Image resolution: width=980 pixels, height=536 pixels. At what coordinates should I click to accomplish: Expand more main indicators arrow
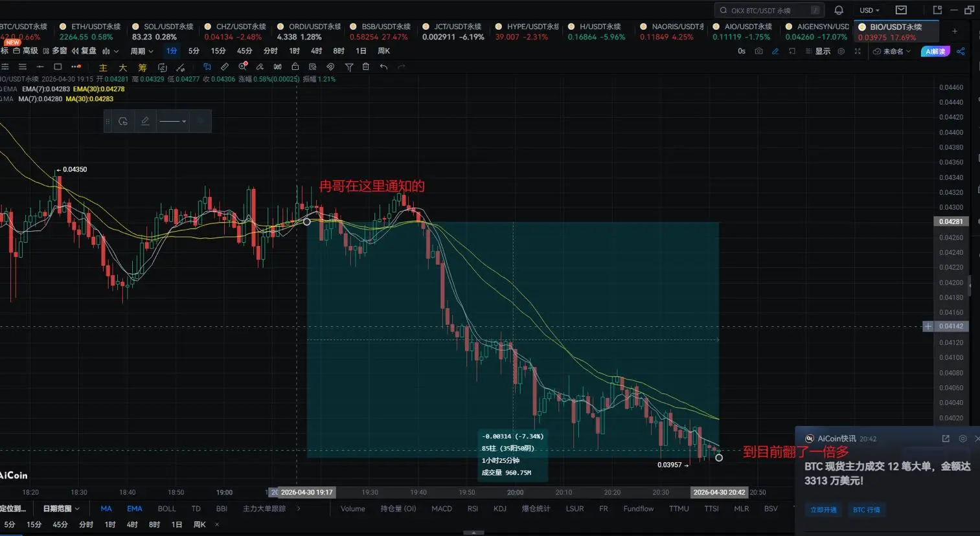(x=299, y=509)
